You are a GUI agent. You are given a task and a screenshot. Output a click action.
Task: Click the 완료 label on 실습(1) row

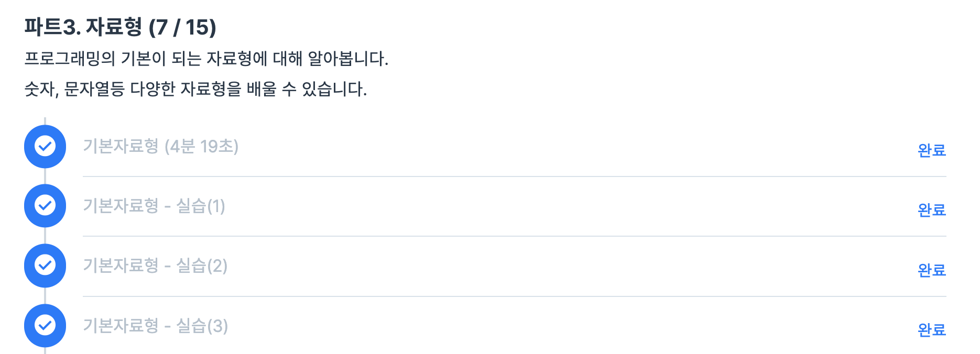931,210
